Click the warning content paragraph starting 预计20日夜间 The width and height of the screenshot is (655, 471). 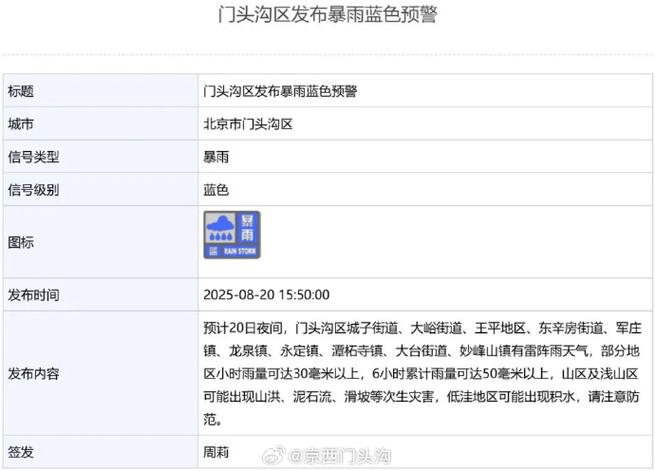click(x=422, y=373)
